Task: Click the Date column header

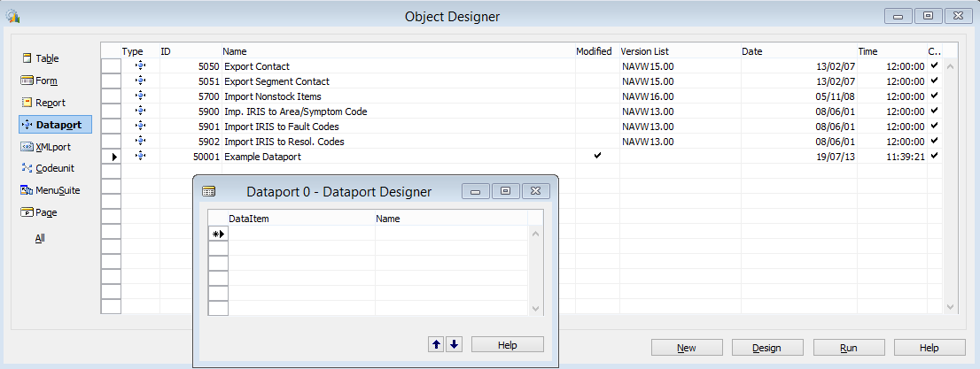Action: tap(798, 51)
